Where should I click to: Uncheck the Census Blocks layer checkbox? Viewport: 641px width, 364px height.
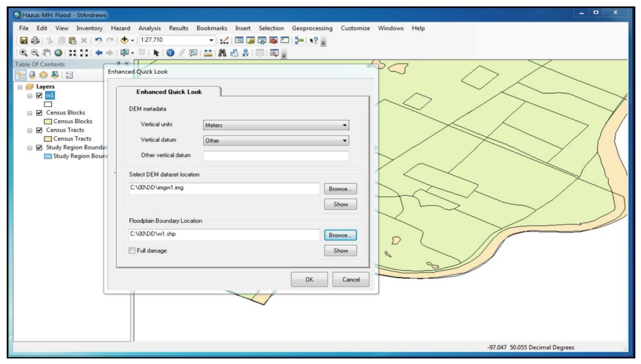[x=39, y=113]
